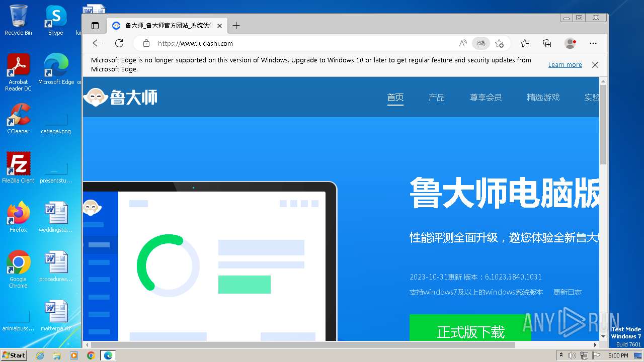This screenshot has height=362, width=644.
Task: Open the Acrobat Reader DC desktop icon
Action: coord(18,72)
